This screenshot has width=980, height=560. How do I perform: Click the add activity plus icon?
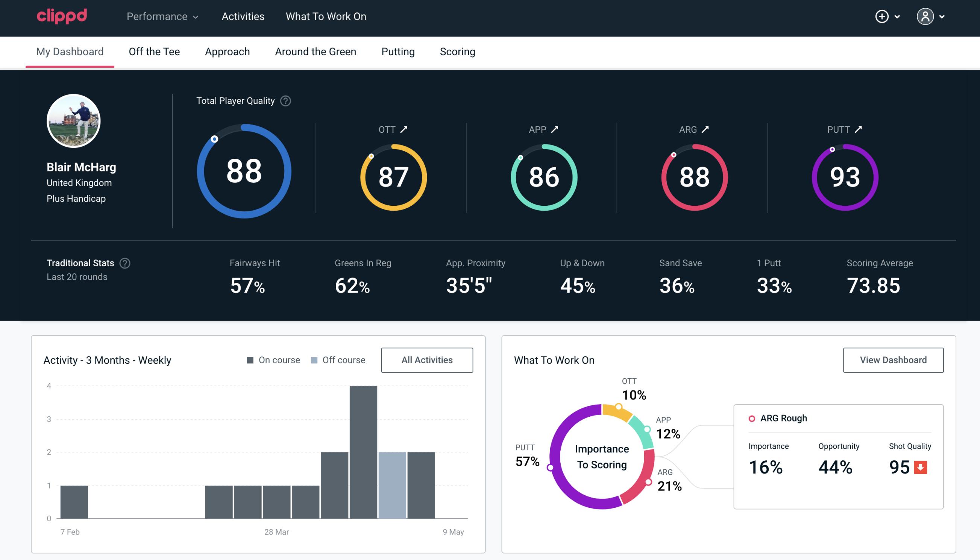(882, 17)
